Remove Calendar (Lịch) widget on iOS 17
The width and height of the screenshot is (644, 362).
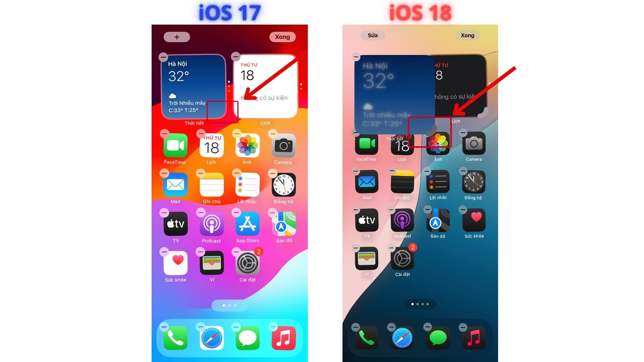[x=236, y=56]
